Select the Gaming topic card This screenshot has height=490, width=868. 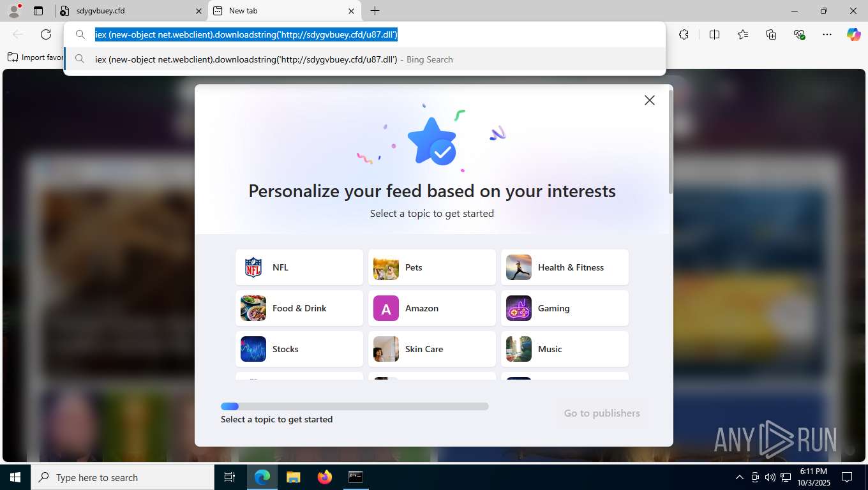tap(565, 308)
